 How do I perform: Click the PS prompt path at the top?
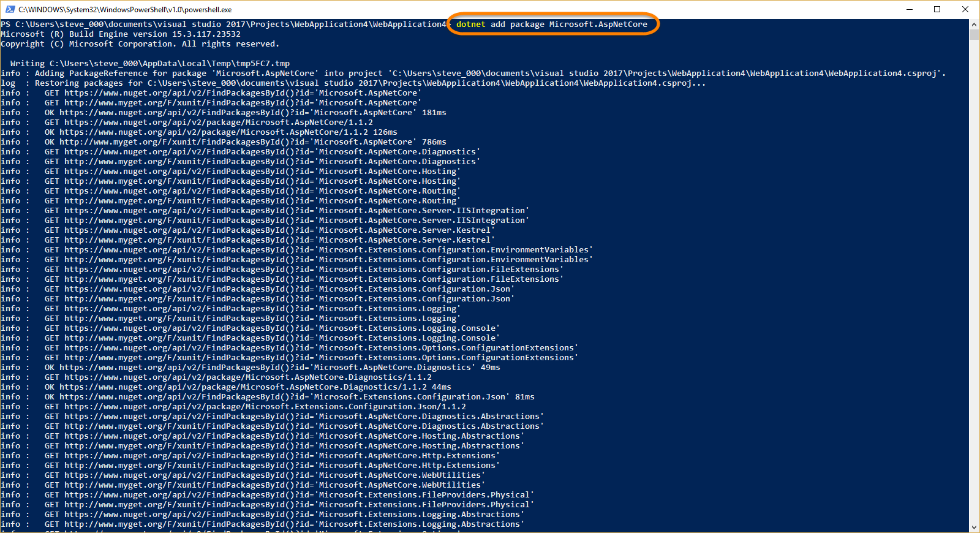[x=224, y=25]
